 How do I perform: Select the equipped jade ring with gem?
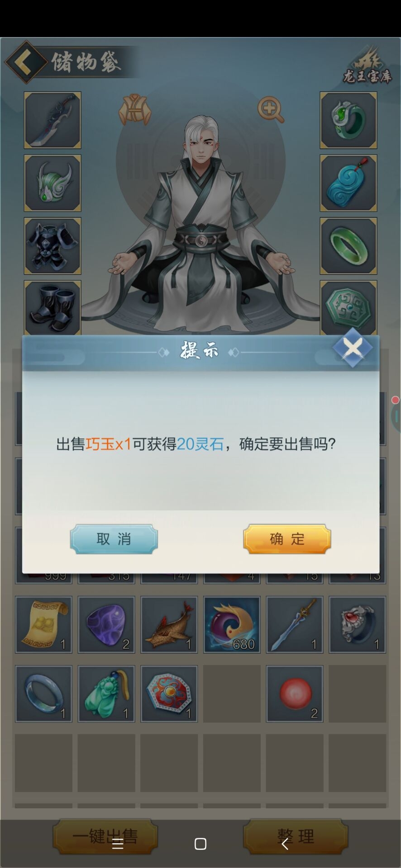click(348, 120)
